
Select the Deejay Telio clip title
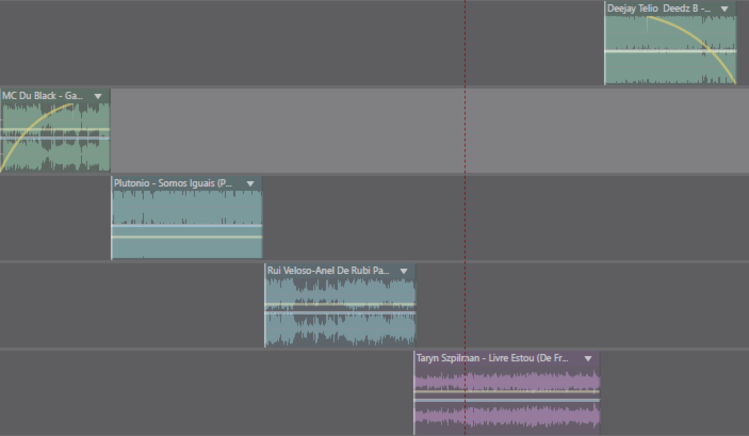657,9
